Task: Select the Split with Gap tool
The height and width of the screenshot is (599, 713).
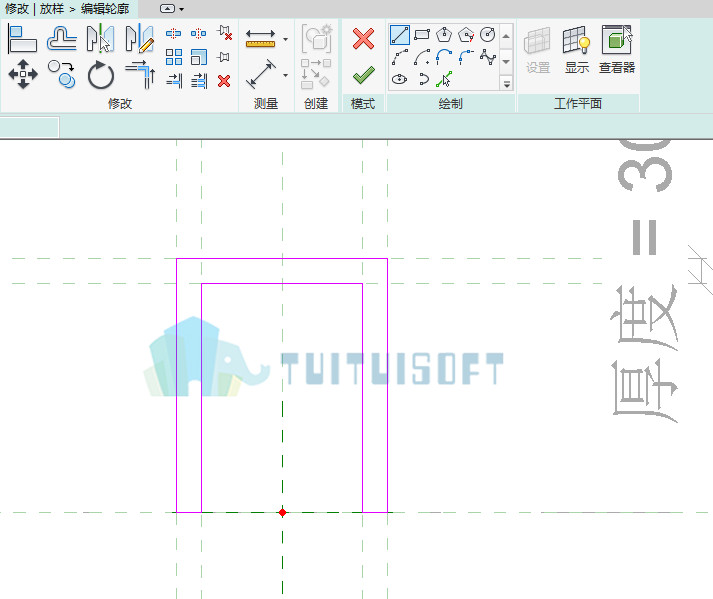Action: tap(199, 33)
